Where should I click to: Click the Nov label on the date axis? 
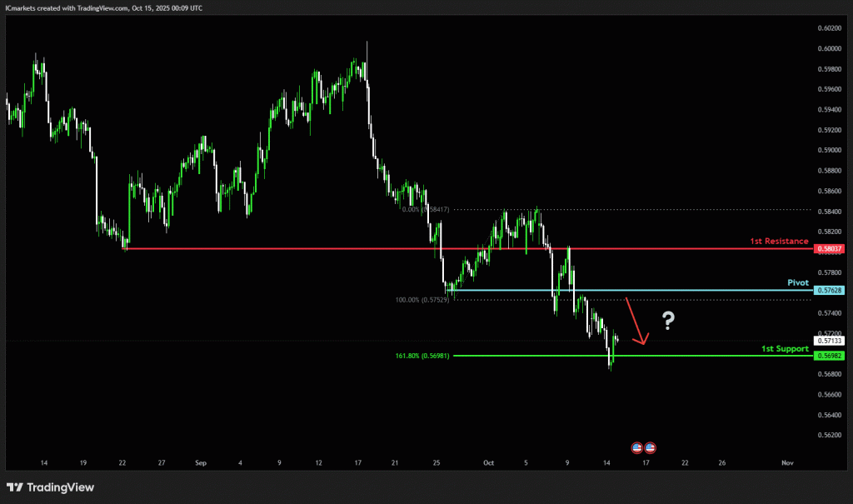tap(786, 462)
